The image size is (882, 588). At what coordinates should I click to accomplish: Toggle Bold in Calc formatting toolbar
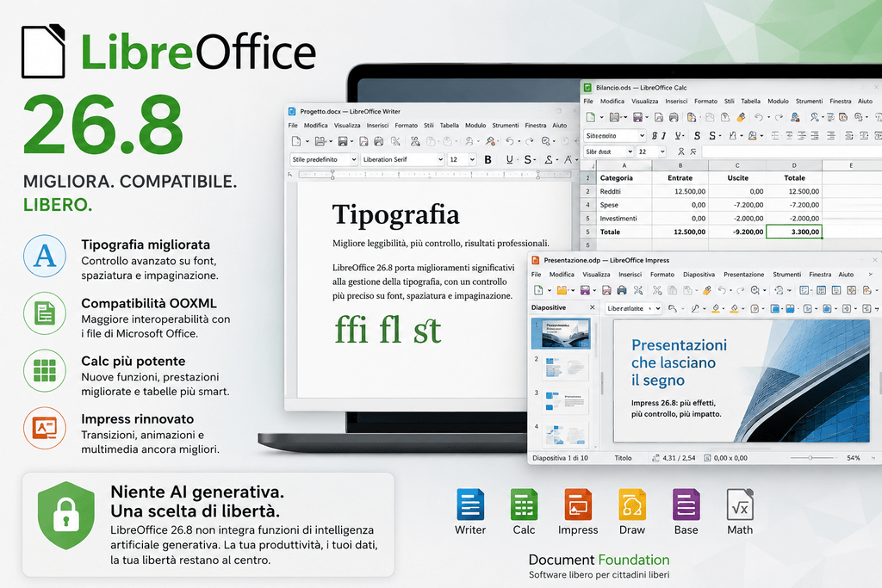point(655,136)
